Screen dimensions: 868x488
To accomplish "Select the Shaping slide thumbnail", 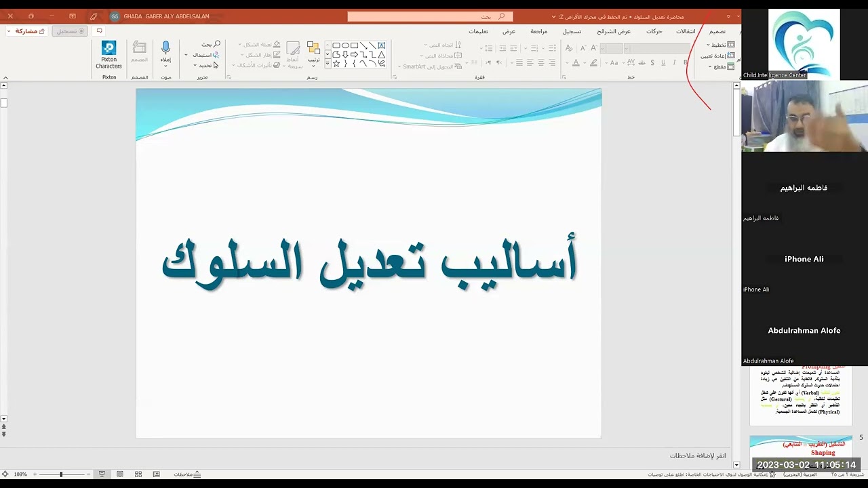I will coord(801,452).
